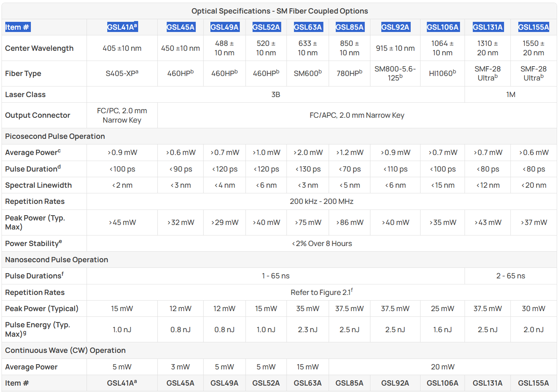The image size is (559, 392).
Task: Select the '30 mW' typical peak power value
Action: 533,308
